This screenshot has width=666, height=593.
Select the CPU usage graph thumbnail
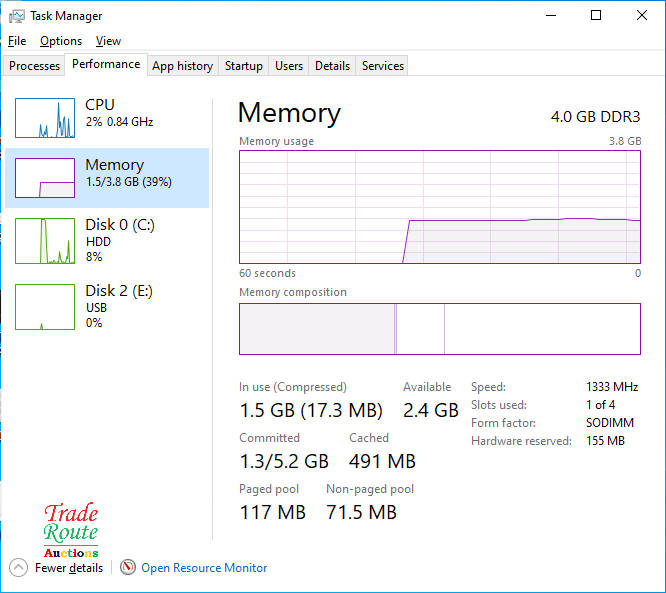(45, 118)
